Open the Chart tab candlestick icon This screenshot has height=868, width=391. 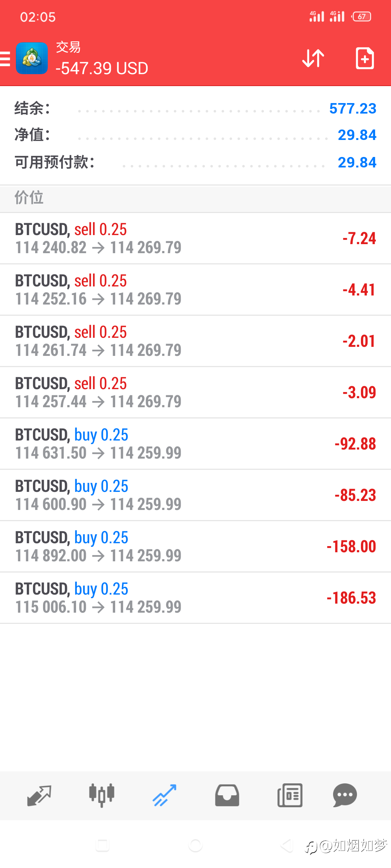point(102,795)
